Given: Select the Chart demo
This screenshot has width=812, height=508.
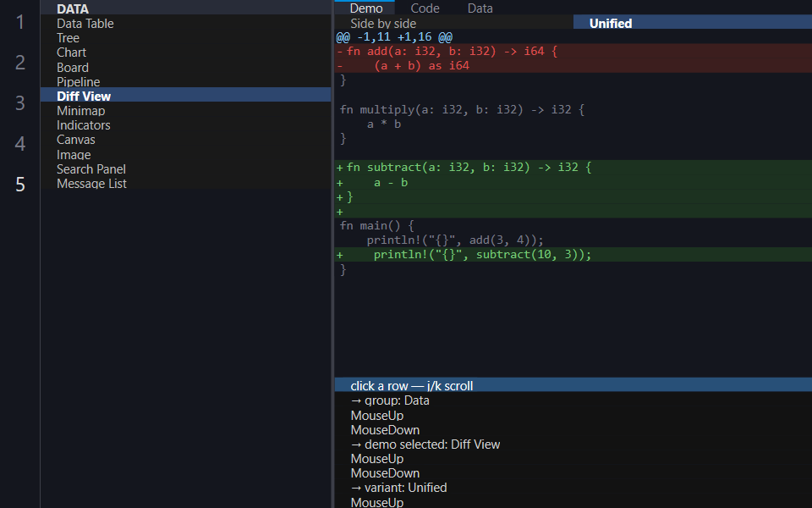Looking at the screenshot, I should click(x=185, y=52).
